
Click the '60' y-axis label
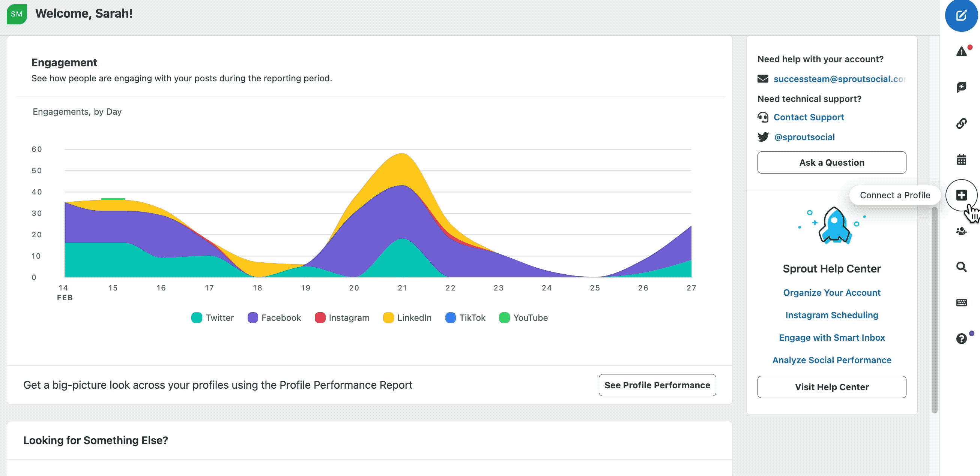(x=37, y=149)
